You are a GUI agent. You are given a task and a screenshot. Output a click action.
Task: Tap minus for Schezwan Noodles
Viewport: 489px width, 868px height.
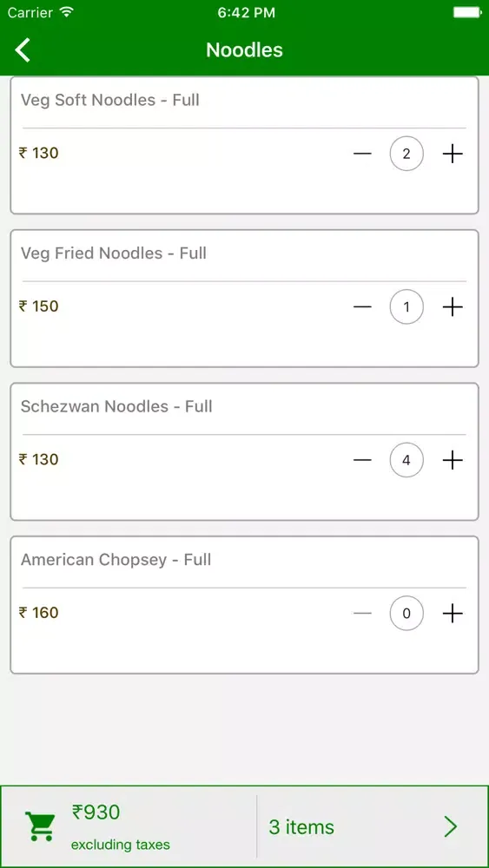362,459
